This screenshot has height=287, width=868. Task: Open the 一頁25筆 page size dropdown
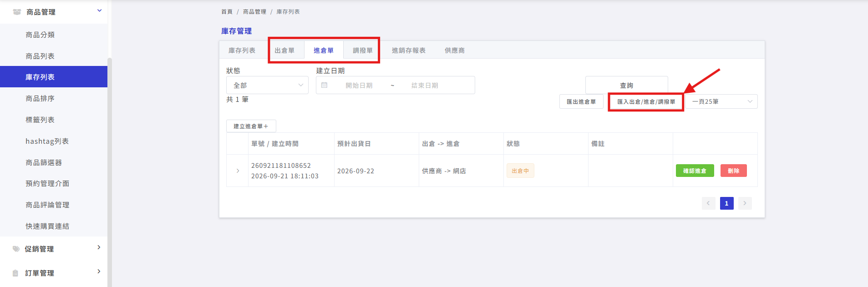(721, 101)
